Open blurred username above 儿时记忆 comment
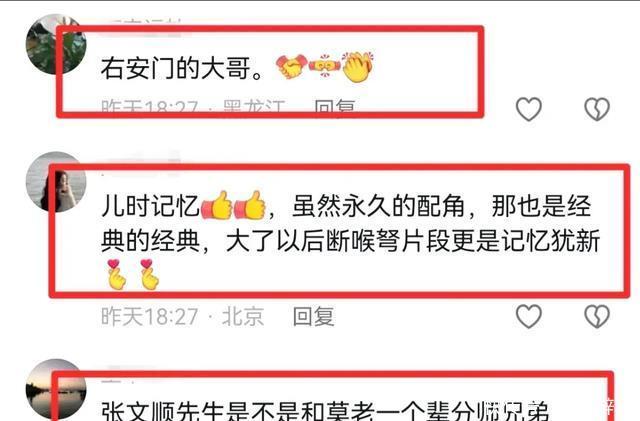Viewport: 640px width, 421px height. click(x=141, y=159)
